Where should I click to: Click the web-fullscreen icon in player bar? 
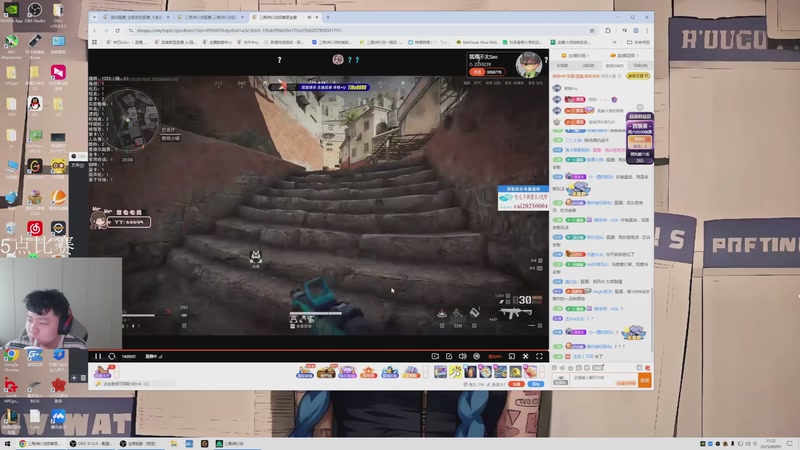[x=512, y=356]
